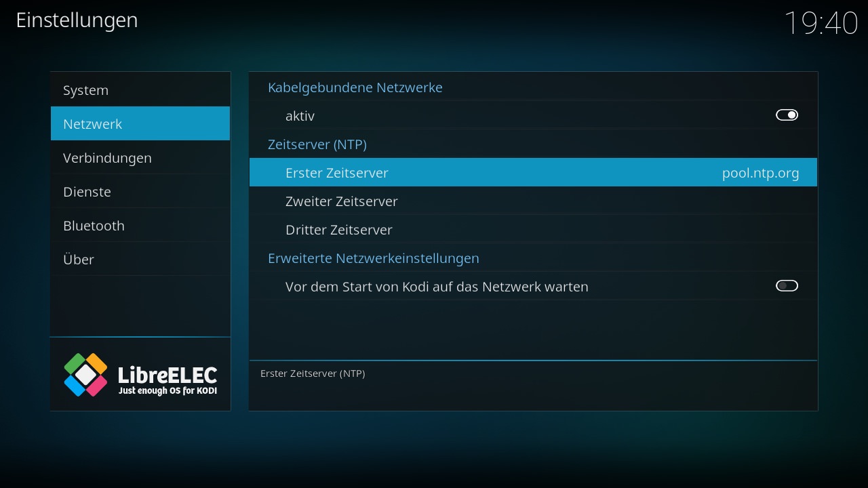
Task: Click the Kabelgebundene Netzwerke section heading
Action: coord(355,87)
